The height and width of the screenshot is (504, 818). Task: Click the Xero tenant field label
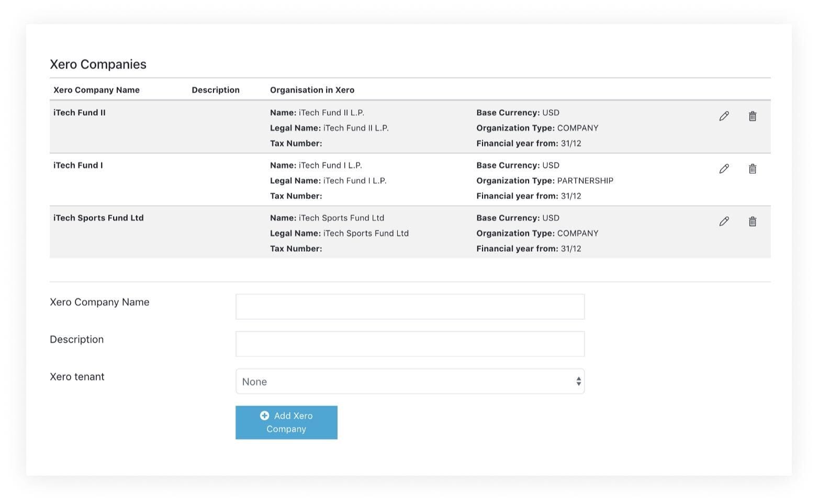(77, 377)
